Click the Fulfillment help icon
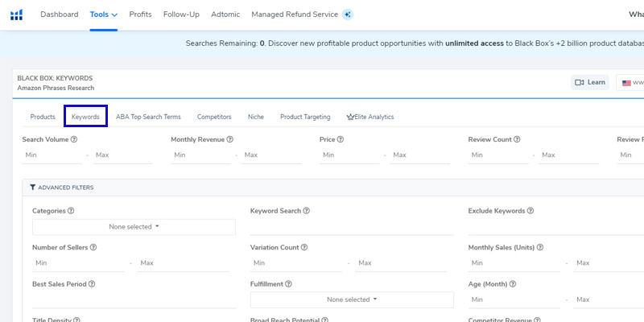644x322 pixels. (x=289, y=284)
